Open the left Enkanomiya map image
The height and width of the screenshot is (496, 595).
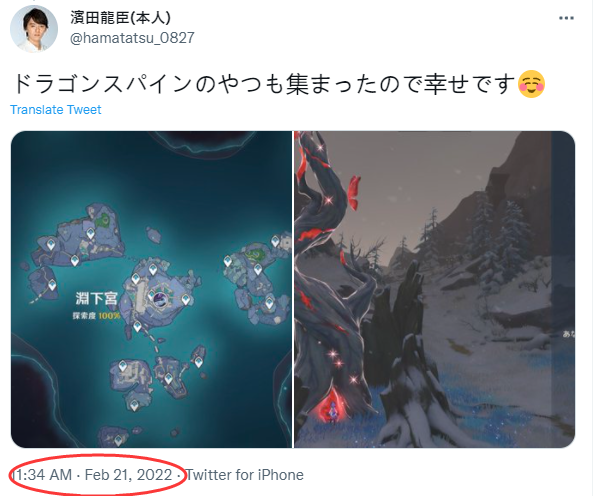151,289
